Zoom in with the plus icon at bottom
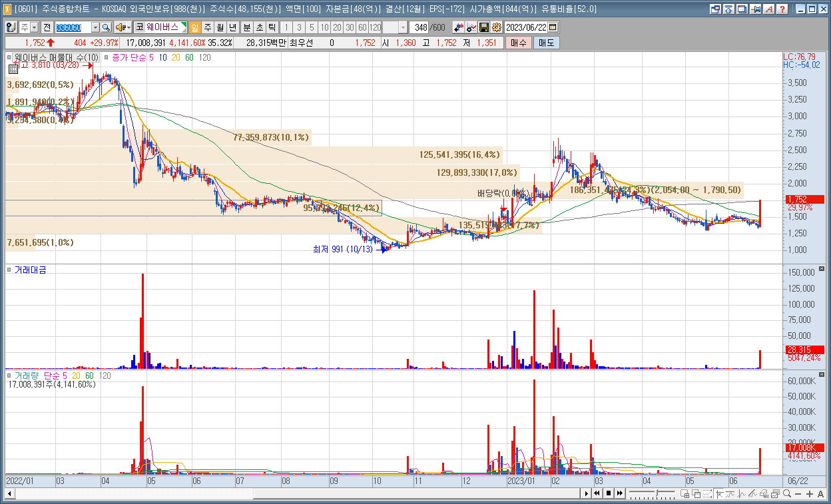This screenshot has width=831, height=504. (x=810, y=493)
